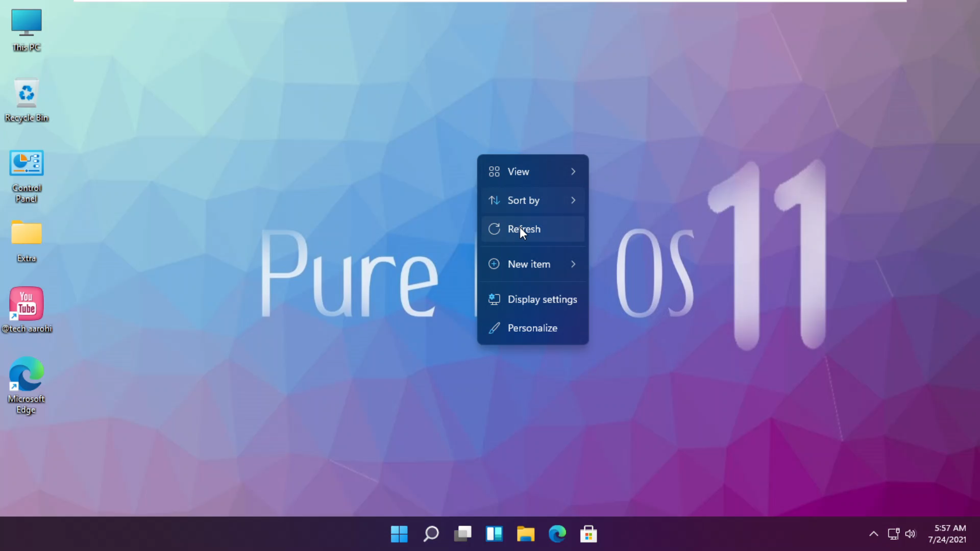Click the grid icon beside View
Viewport: 980px width, 551px height.
[494, 172]
